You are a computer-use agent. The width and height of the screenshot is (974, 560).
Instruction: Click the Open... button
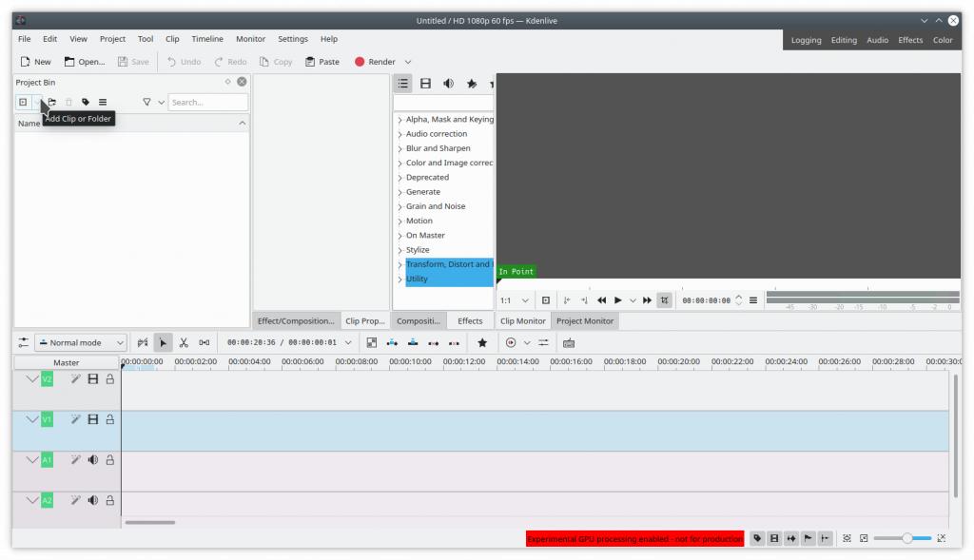(85, 62)
